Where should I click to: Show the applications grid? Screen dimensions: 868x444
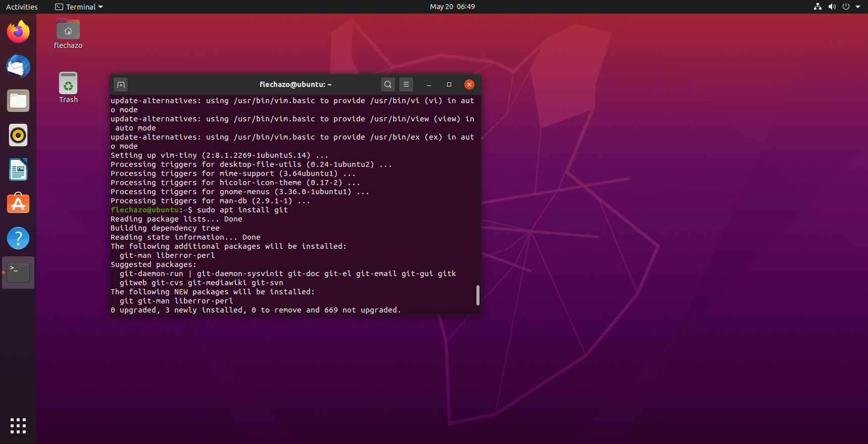coord(18,425)
